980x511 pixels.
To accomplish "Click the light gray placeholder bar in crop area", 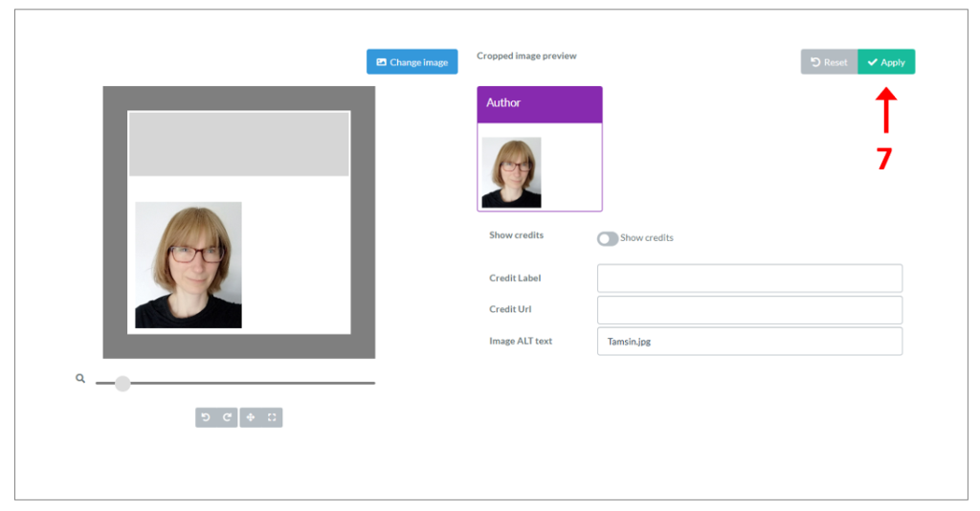I will (239, 144).
